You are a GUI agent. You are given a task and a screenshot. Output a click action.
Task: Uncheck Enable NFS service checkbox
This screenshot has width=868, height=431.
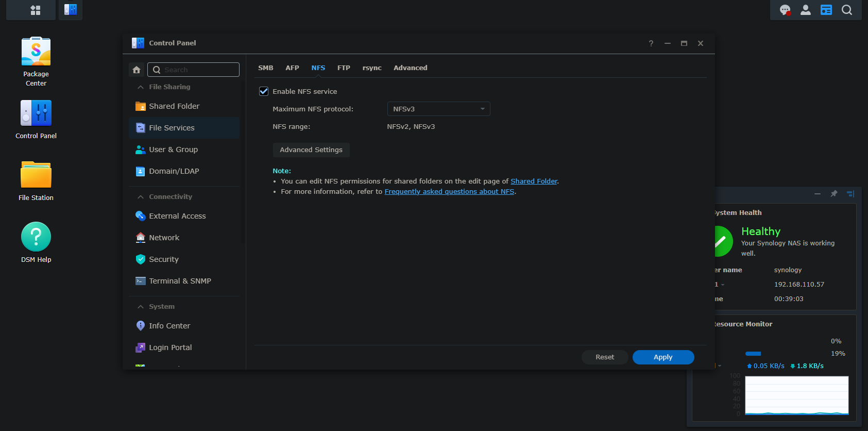[x=264, y=91]
